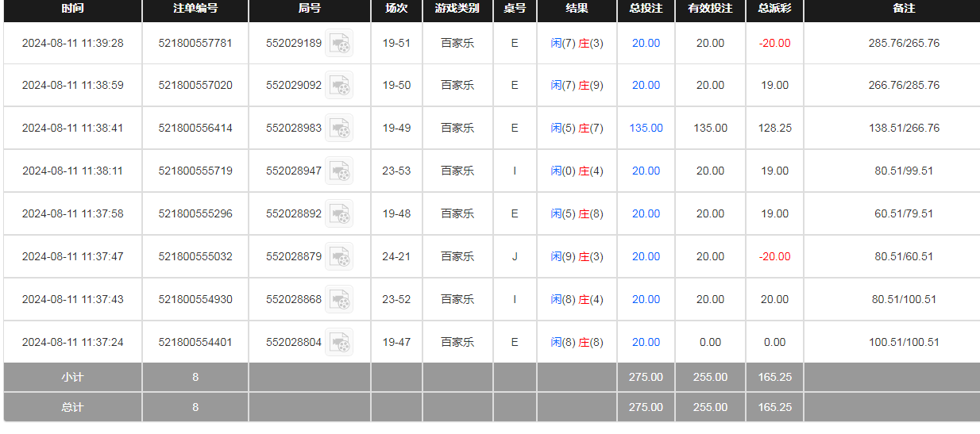Click the 总派彩 column header
980x434 pixels.
774,9
